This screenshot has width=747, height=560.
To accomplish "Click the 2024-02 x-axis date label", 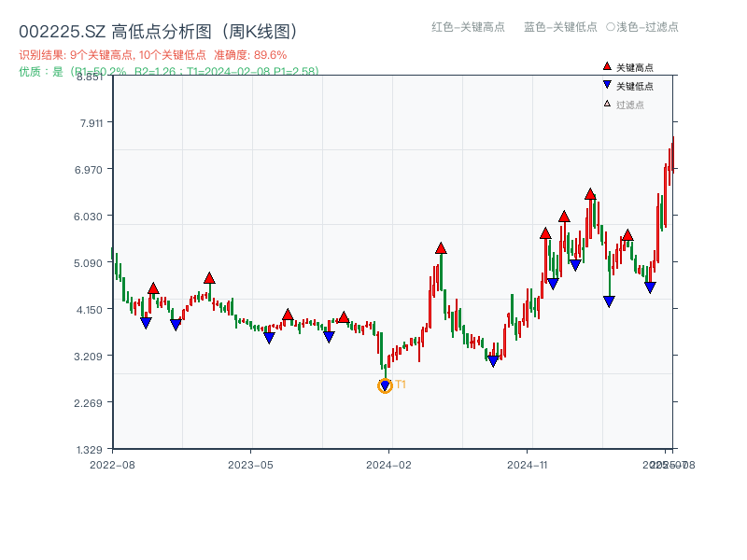I will coord(388,465).
